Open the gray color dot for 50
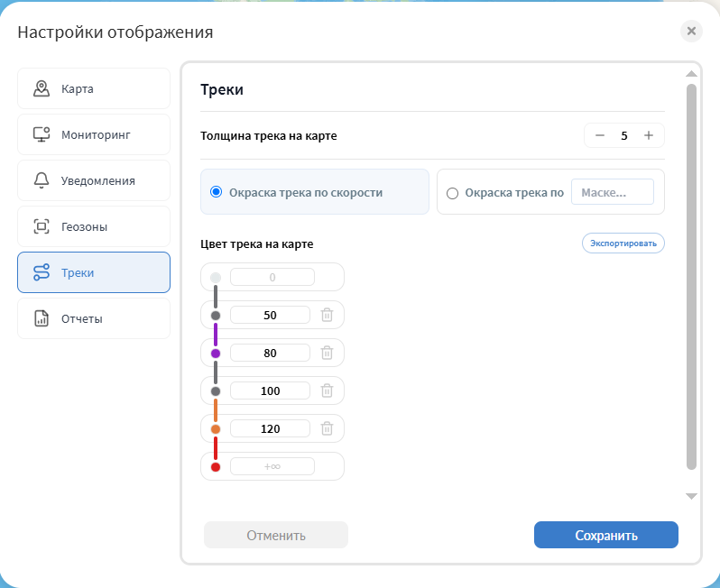This screenshot has height=588, width=720. tap(216, 316)
